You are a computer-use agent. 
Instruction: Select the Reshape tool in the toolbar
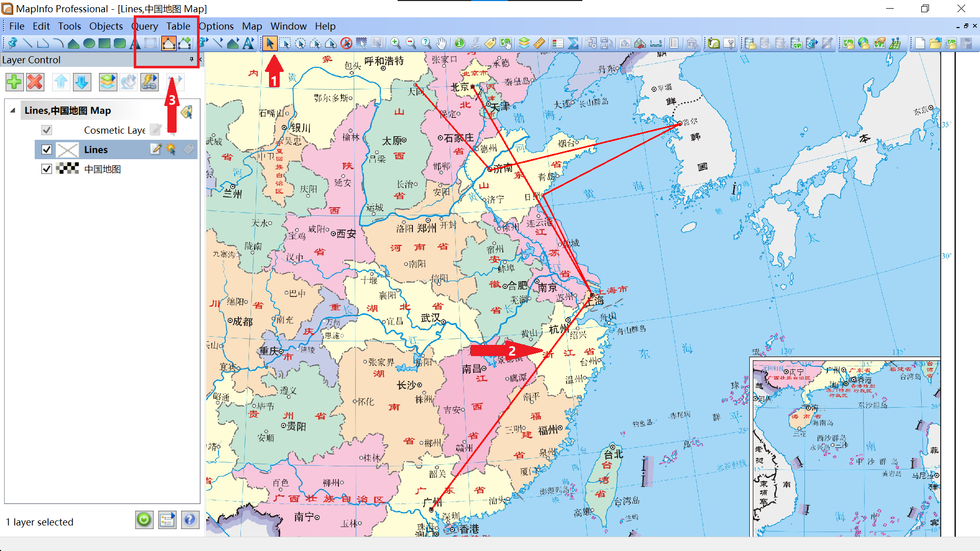[168, 43]
